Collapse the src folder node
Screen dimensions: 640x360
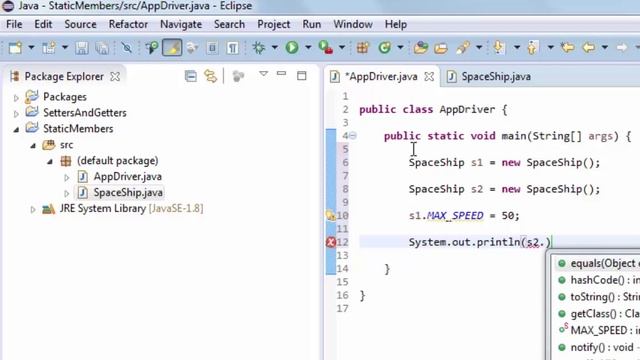33,146
